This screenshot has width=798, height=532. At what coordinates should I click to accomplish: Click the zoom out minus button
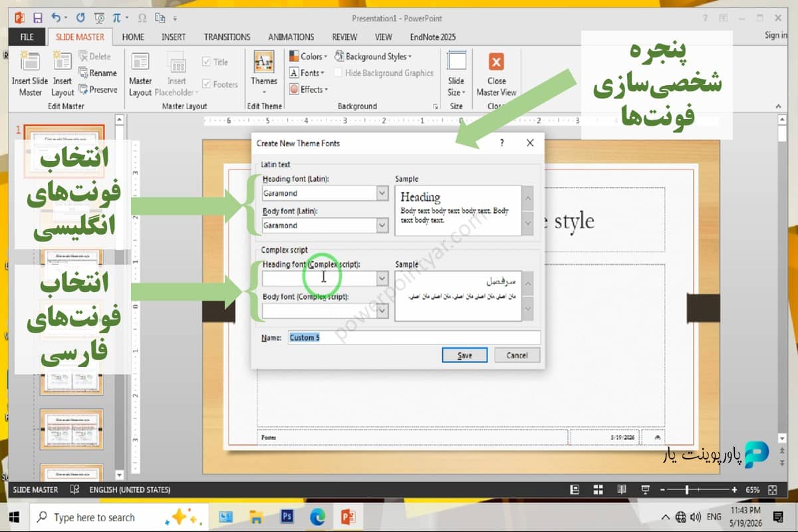click(662, 489)
